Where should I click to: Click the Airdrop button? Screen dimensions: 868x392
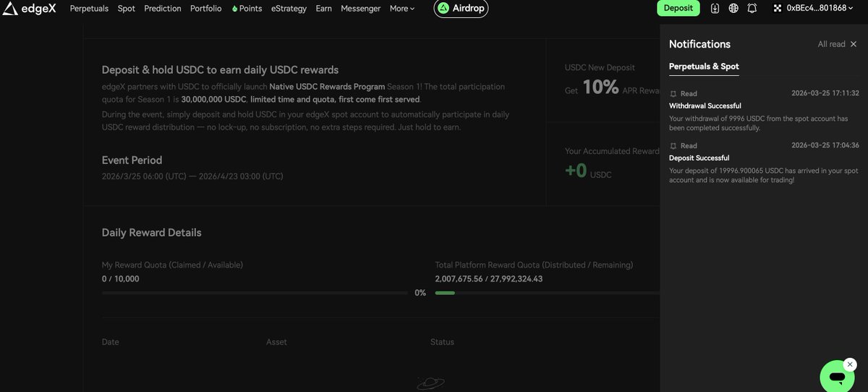pos(461,9)
